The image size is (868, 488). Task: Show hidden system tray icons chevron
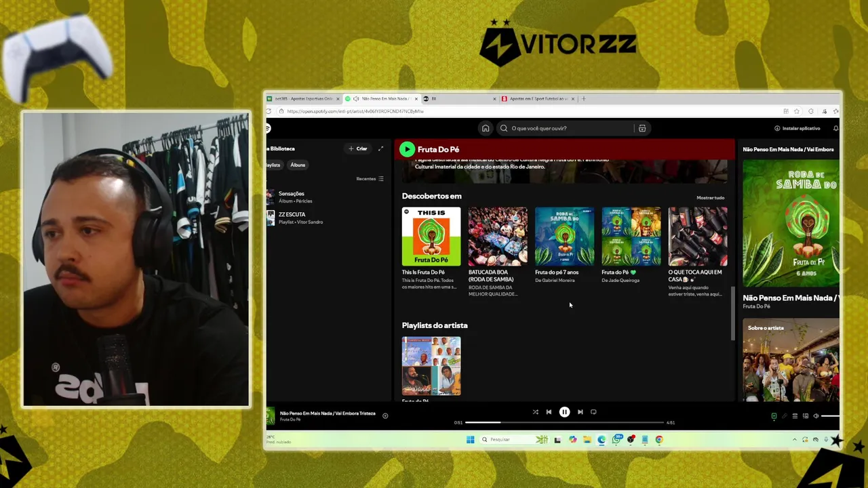(x=795, y=439)
